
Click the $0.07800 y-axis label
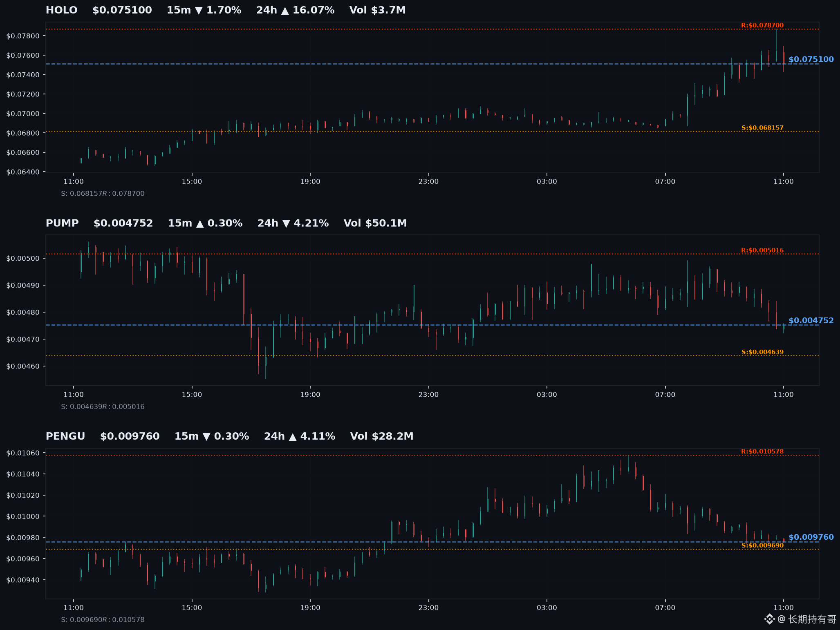[x=23, y=36]
